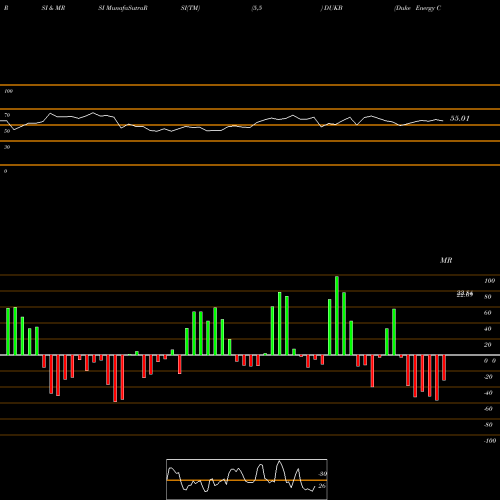This screenshot has width=500, height=500.
Task: Click the '(5,5' parameter text in header
Action: coord(257,8)
